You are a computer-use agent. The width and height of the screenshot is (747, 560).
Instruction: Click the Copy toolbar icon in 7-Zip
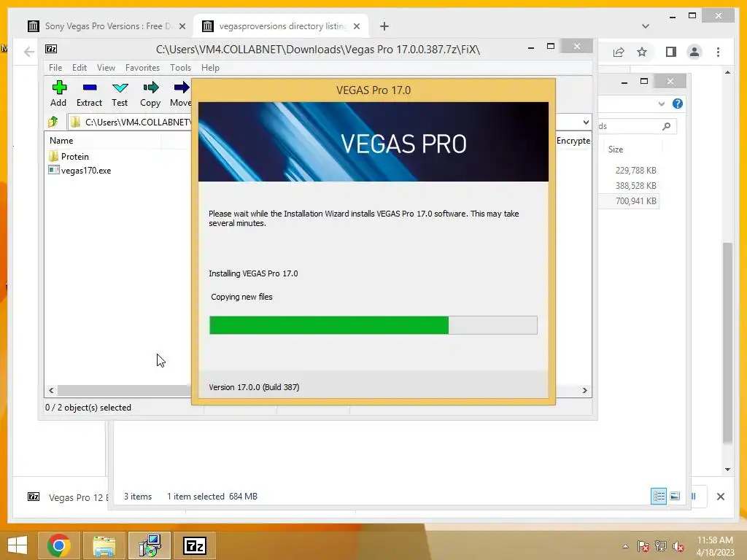click(x=150, y=94)
